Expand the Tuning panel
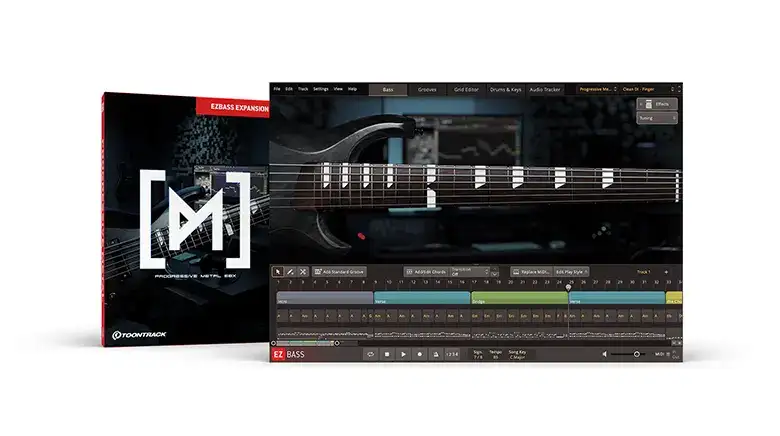This screenshot has height=436, width=780. point(657,118)
